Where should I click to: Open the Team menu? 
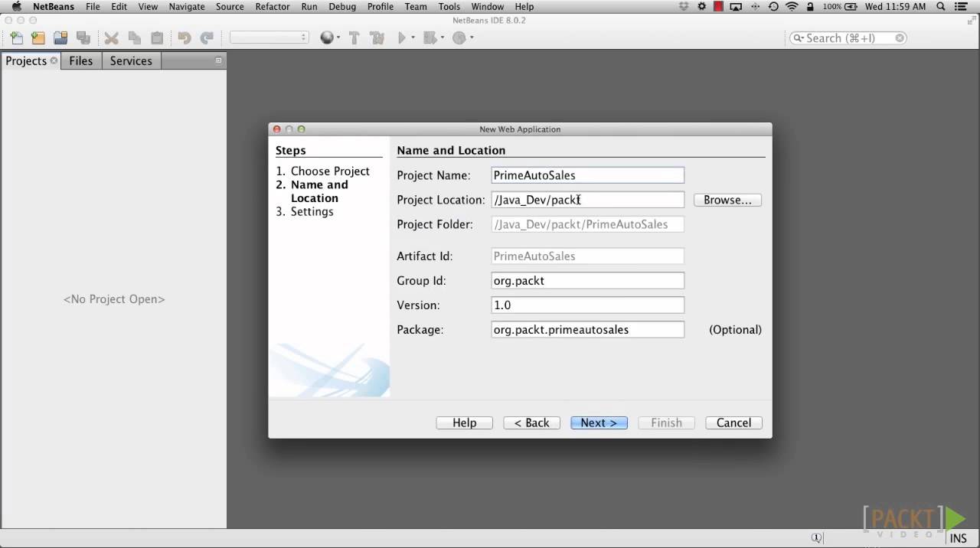coord(416,7)
